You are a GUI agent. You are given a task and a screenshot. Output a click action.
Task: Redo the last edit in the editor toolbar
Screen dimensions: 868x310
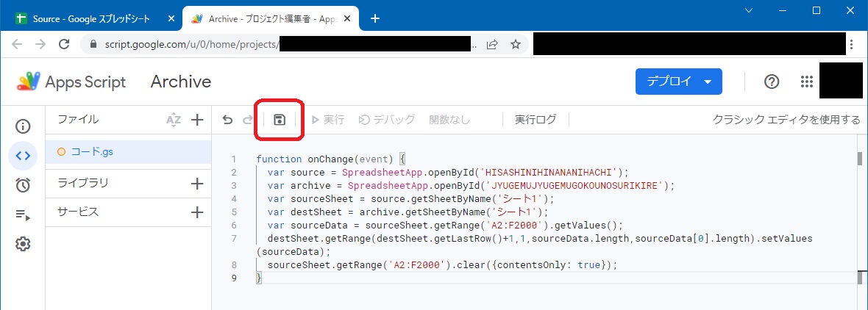coord(248,119)
